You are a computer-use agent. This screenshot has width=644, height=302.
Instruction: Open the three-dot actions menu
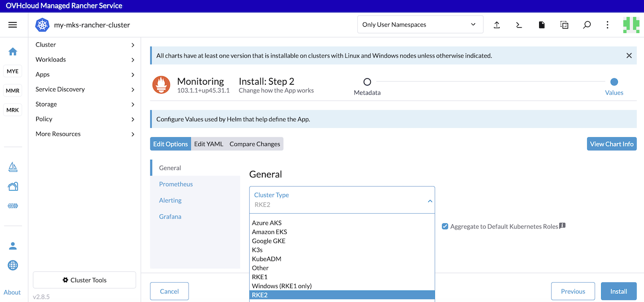(x=607, y=25)
